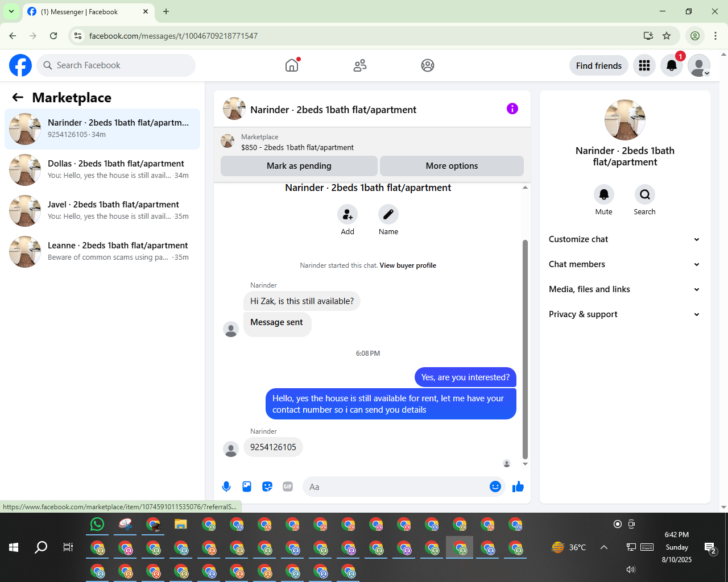
Task: Click Find friends button
Action: (x=599, y=65)
